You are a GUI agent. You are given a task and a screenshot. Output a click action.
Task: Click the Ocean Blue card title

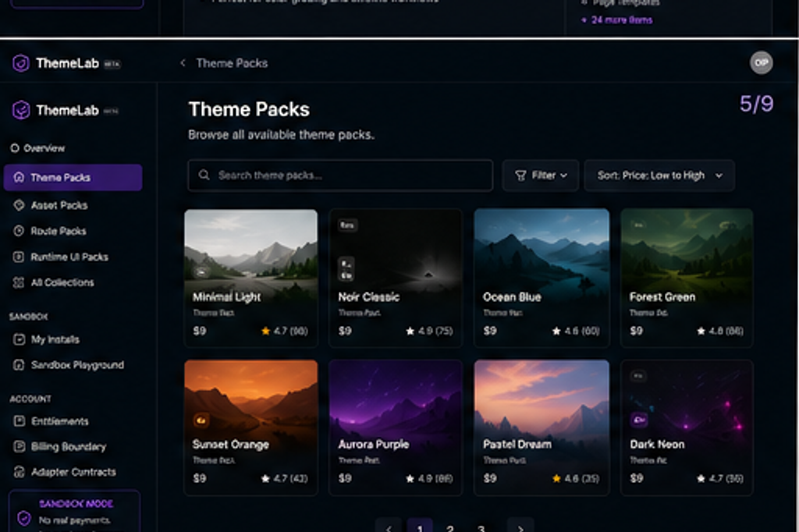coord(512,297)
